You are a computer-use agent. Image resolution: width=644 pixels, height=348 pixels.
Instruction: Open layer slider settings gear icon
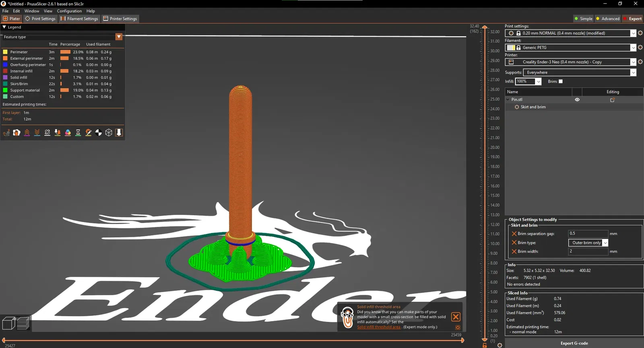pyautogui.click(x=500, y=345)
